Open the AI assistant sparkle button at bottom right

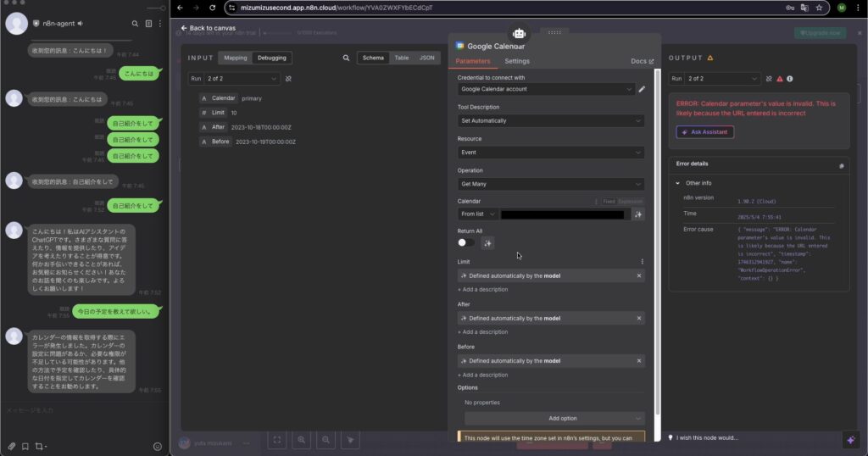(851, 440)
